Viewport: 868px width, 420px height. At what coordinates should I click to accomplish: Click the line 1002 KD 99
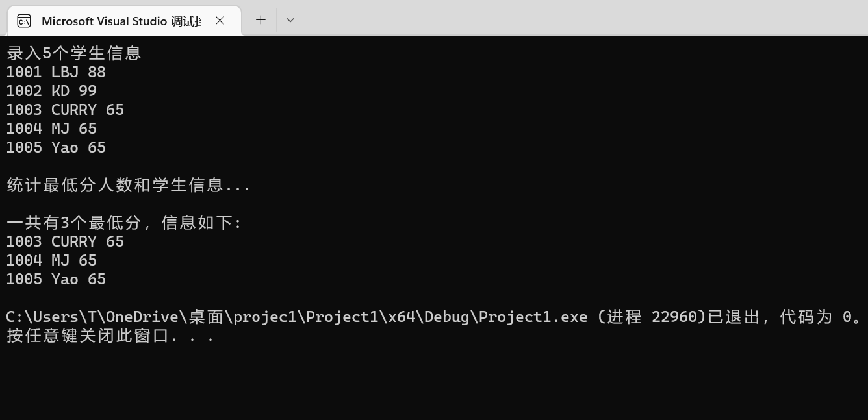pos(51,91)
